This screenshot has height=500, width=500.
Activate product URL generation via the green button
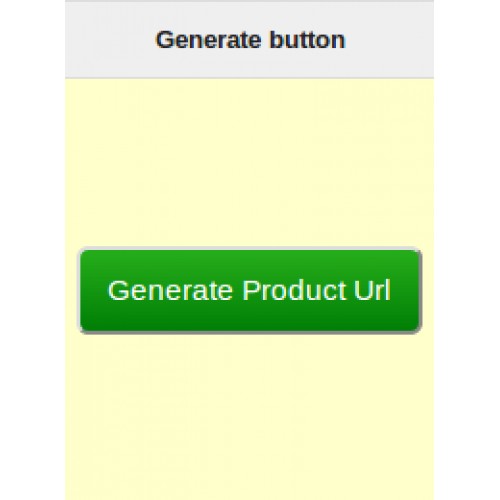[x=250, y=290]
